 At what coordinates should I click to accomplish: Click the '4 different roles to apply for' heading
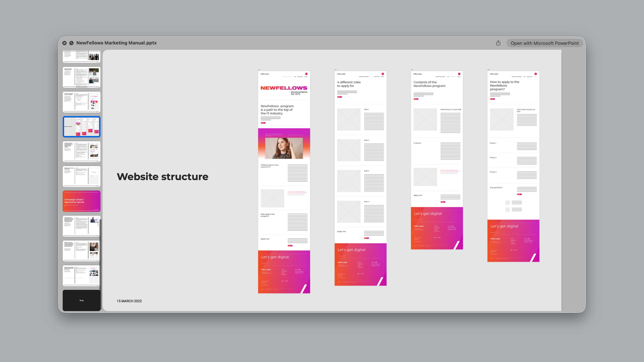tap(349, 84)
